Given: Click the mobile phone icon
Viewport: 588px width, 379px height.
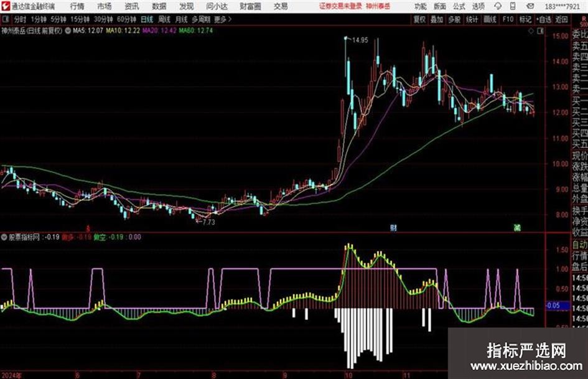Looking at the screenshot, I should 513,6.
